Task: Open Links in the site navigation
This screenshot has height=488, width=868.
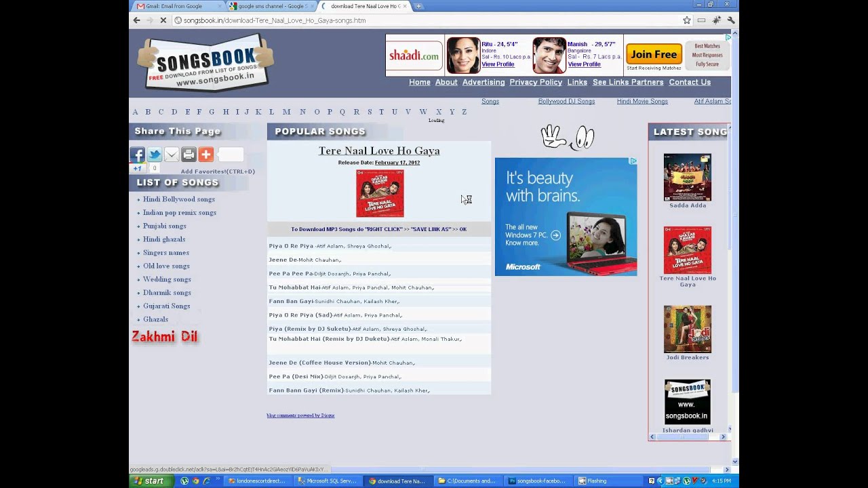Action: click(x=577, y=82)
